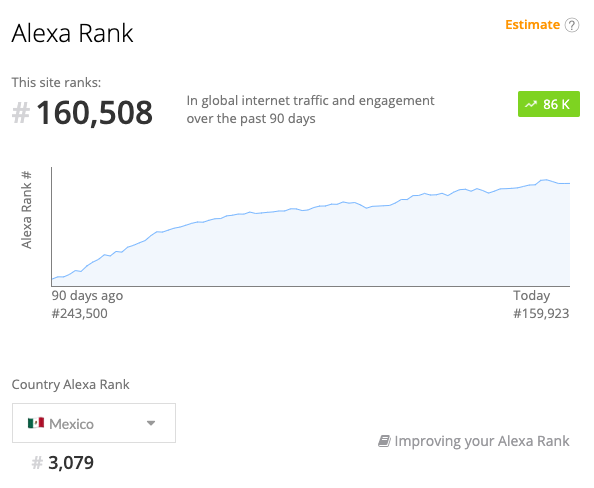Screen dimensions: 594x488
Task: Click the global rank value 160,508
Action: coord(94,113)
